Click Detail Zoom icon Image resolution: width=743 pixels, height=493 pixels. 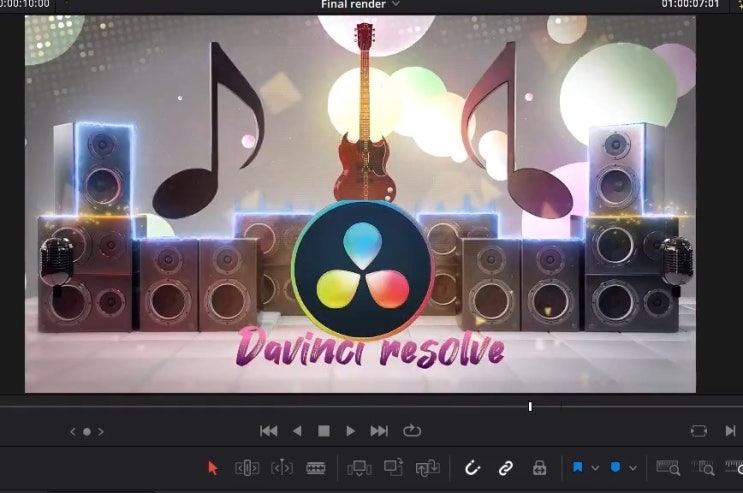[x=703, y=468]
